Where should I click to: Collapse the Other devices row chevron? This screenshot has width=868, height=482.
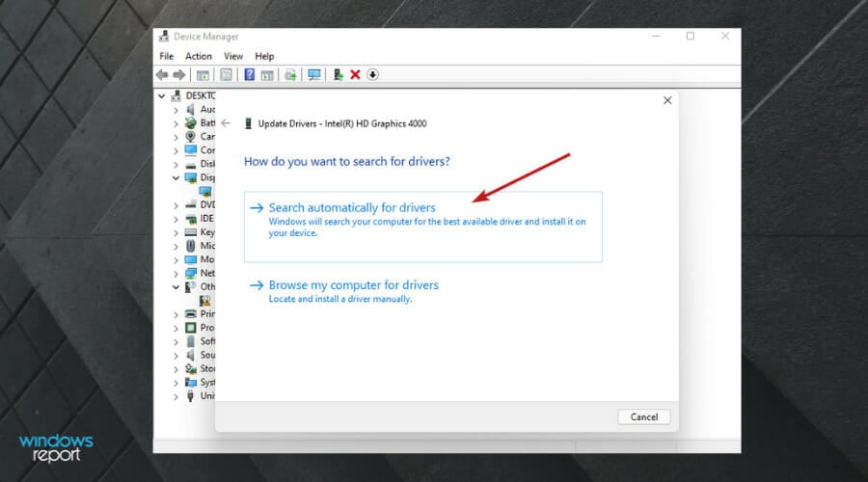point(176,286)
